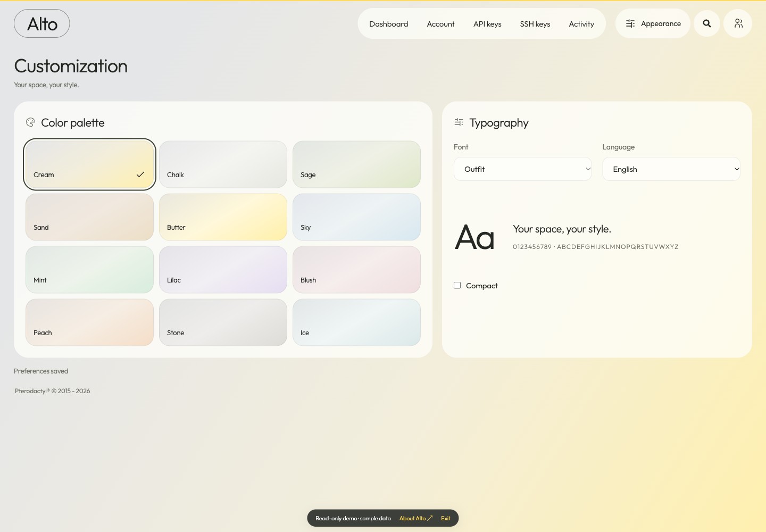Open the Activity nav item
766x532 pixels.
coord(581,24)
